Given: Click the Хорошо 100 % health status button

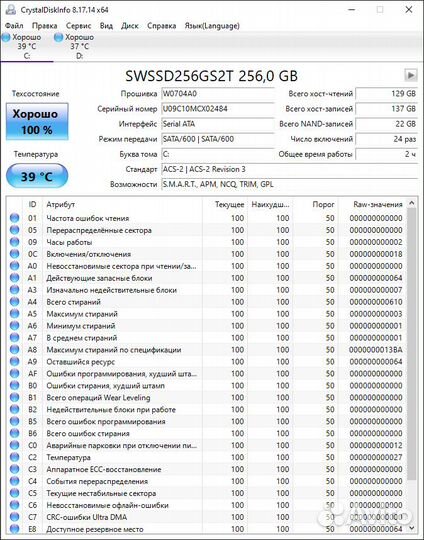Looking at the screenshot, I should pos(37,122).
